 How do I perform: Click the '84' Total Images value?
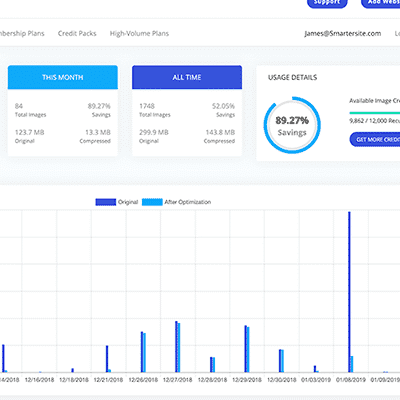click(19, 106)
